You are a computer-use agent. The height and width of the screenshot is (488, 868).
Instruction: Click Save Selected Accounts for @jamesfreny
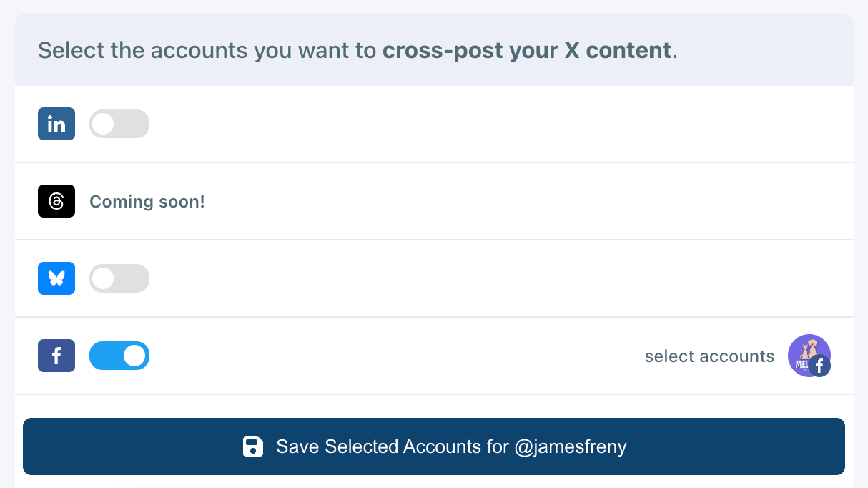(434, 446)
